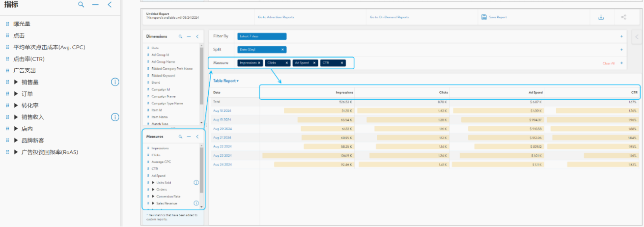Collapse the Dimensions panel with the left chevron
Viewport: 644px width, 227px height.
point(197,36)
